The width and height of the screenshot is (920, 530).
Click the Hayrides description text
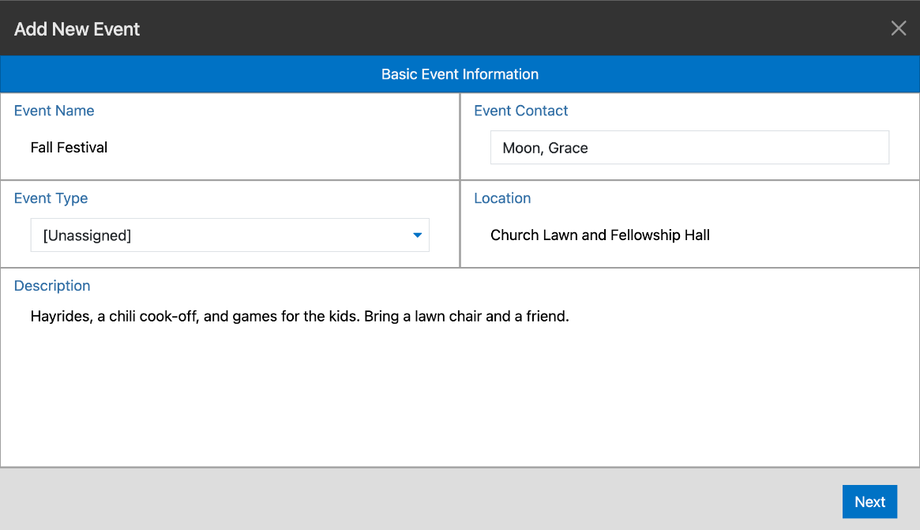point(300,316)
